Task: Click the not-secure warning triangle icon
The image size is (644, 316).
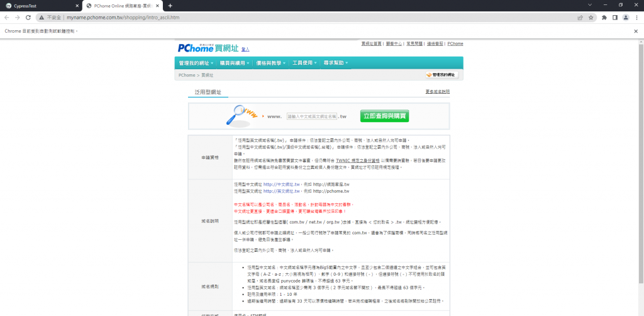Action: point(42,18)
